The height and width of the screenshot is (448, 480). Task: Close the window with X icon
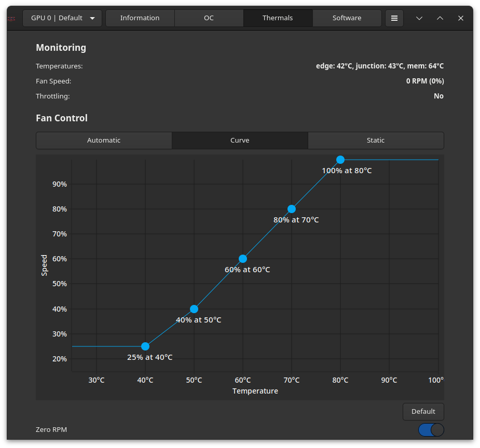(460, 18)
